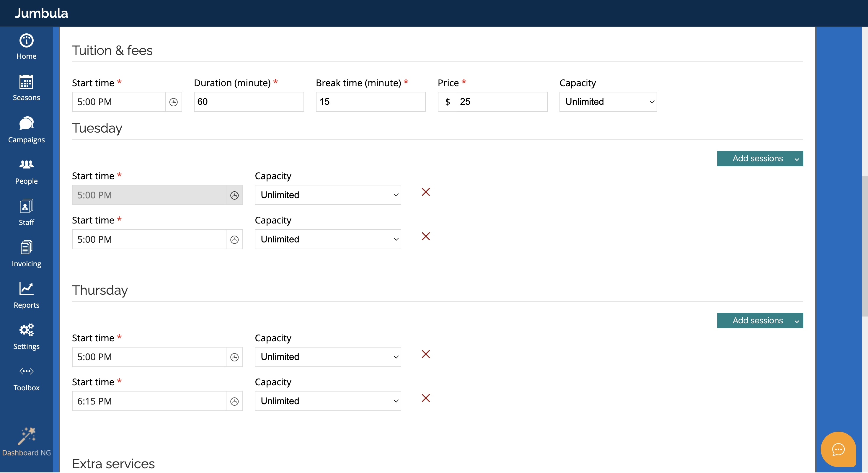Open Capacity dropdown for Thursday 6:15 PM
The width and height of the screenshot is (868, 473).
(327, 401)
